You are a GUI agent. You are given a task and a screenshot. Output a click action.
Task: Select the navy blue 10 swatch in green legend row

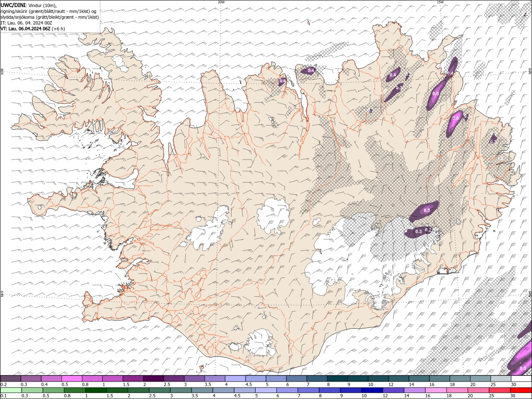372,390
